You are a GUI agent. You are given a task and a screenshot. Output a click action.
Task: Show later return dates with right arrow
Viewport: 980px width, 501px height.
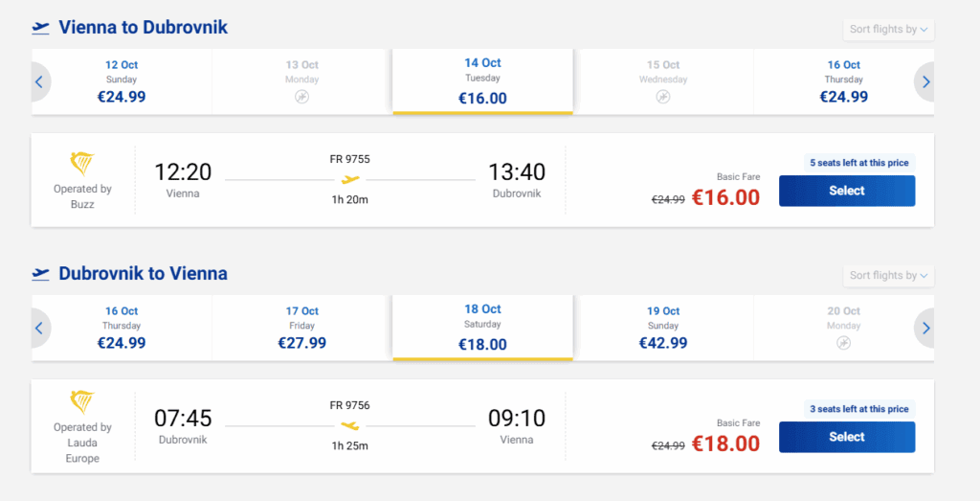click(x=925, y=329)
